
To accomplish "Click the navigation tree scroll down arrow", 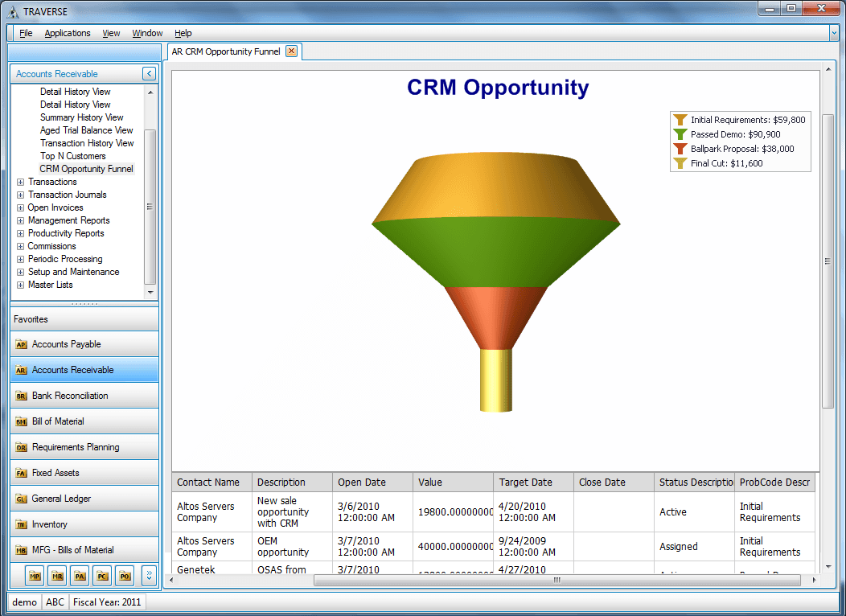I will click(x=150, y=292).
